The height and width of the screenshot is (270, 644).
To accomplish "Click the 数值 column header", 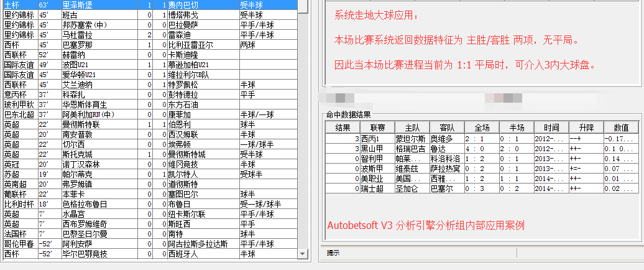I will pyautogui.click(x=621, y=128).
